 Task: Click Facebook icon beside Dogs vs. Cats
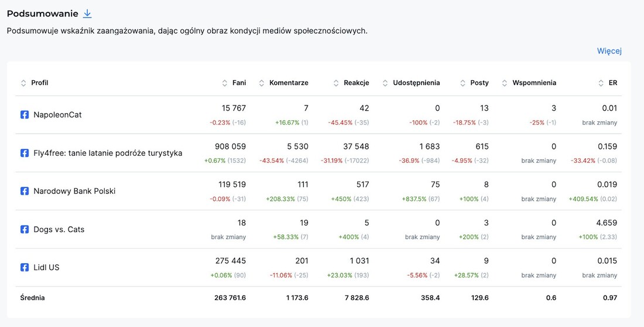(25, 230)
